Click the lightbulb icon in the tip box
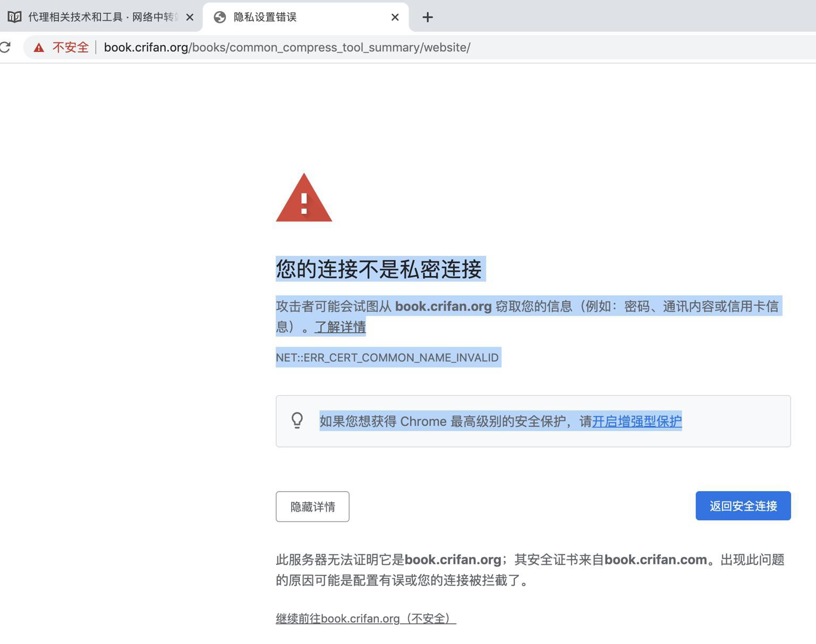 [297, 420]
